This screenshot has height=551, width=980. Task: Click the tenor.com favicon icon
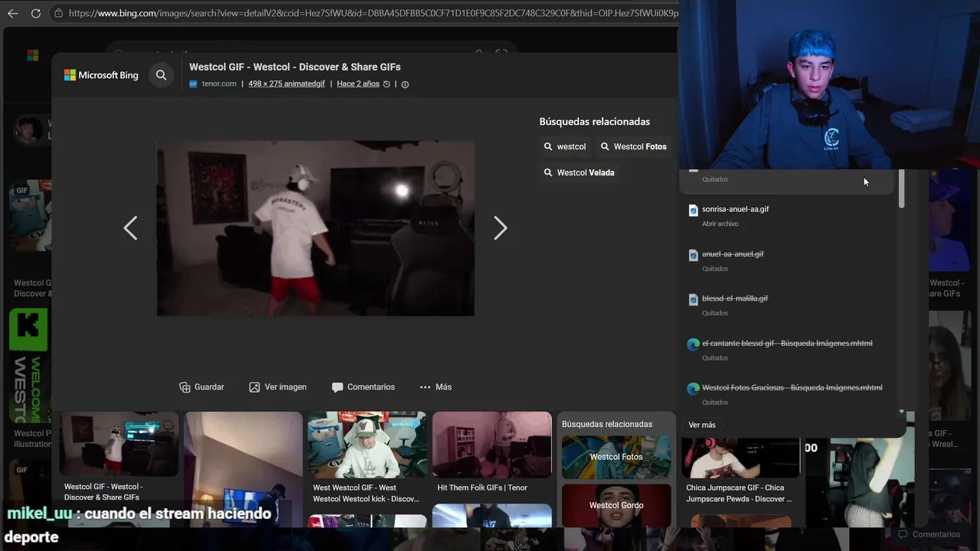[194, 84]
